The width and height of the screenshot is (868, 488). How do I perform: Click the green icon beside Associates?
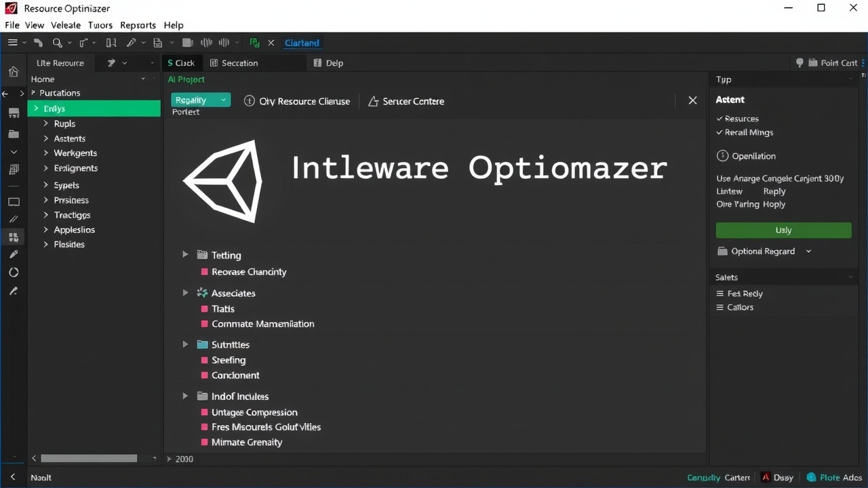pyautogui.click(x=201, y=293)
